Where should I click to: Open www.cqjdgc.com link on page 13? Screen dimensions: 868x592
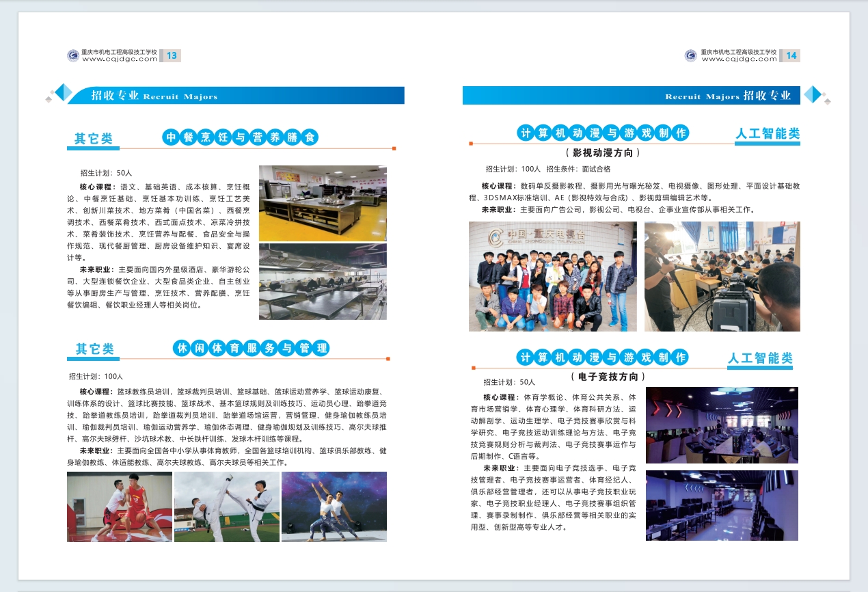(120, 59)
